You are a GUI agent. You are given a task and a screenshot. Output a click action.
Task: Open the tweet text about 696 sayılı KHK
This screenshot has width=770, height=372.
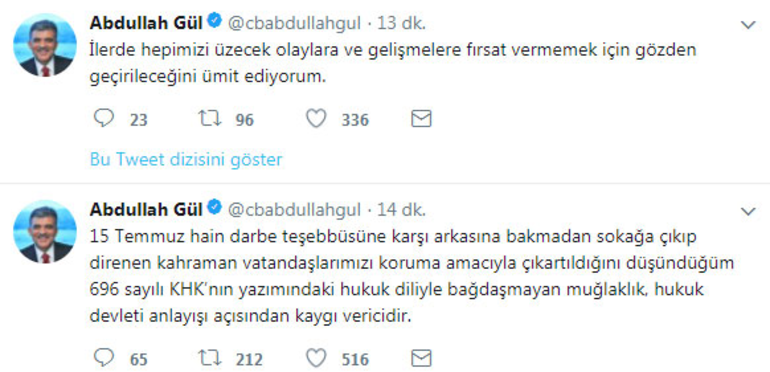(x=412, y=277)
